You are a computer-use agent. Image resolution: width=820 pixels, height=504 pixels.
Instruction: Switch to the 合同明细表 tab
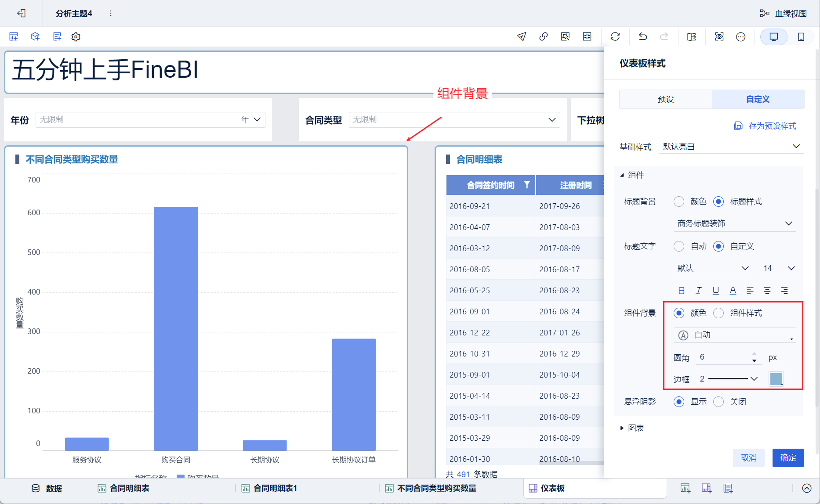click(123, 488)
